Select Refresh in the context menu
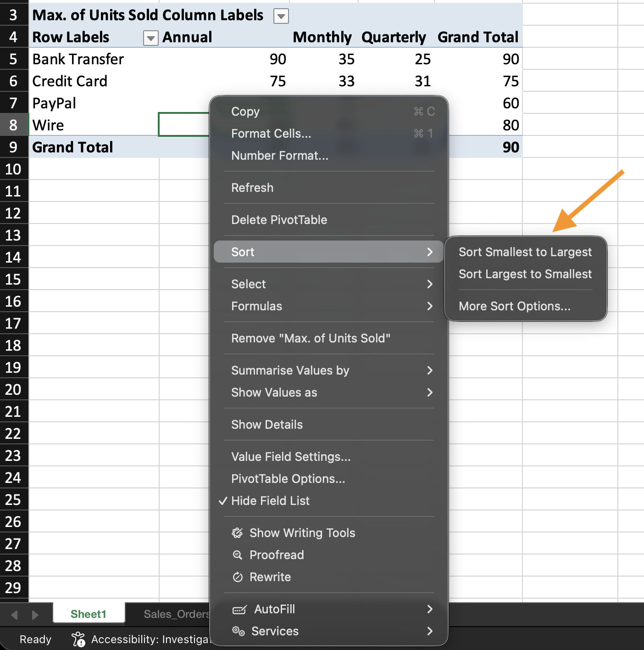 tap(252, 188)
